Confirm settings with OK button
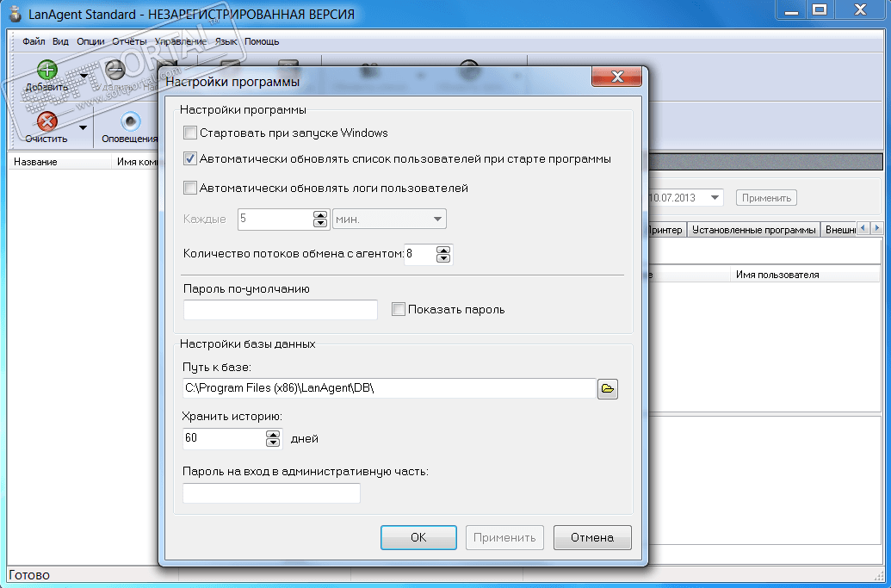Screen dimensions: 891x588 point(418,537)
